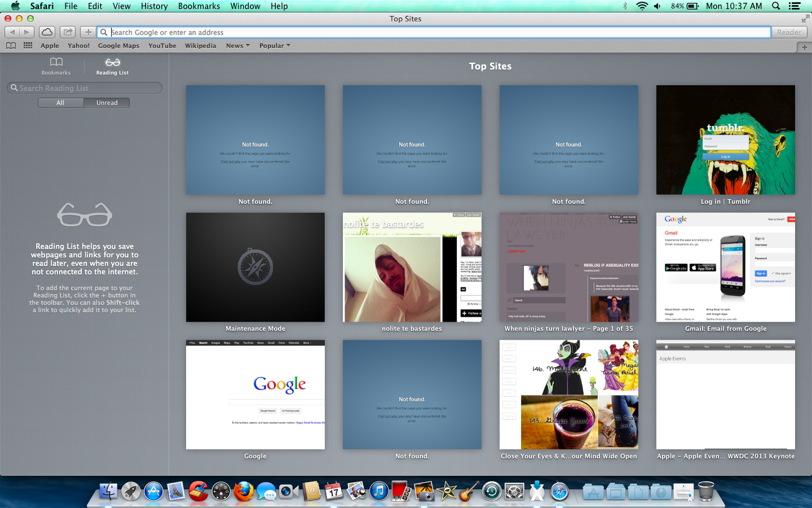Filter reading list to Unread
The image size is (812, 508).
tap(107, 103)
